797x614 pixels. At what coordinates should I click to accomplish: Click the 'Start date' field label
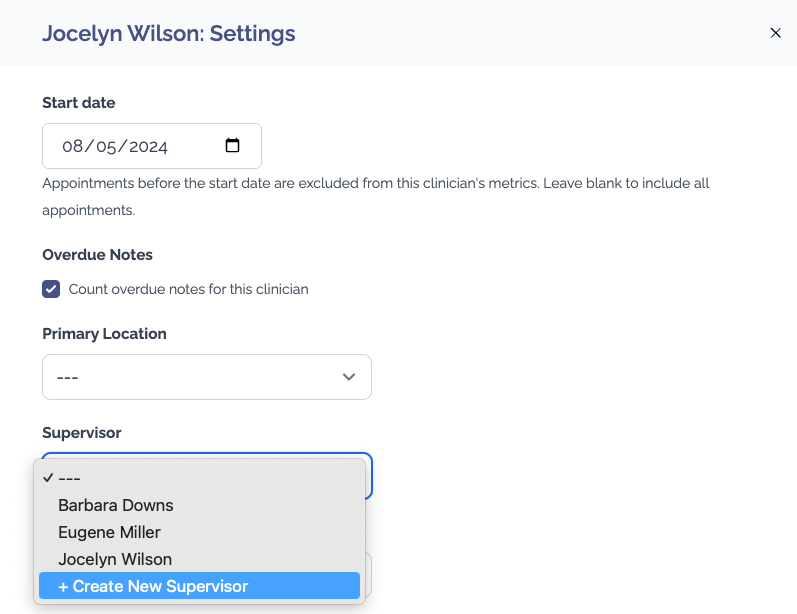tap(79, 103)
